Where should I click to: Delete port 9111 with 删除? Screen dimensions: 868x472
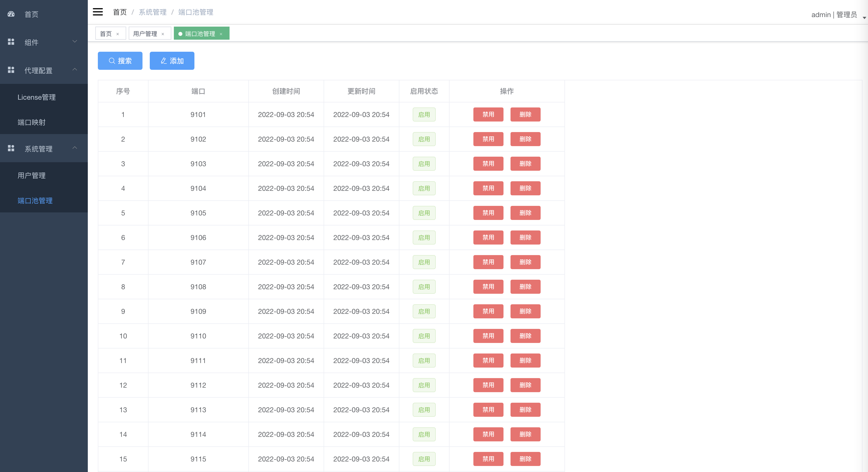click(525, 361)
